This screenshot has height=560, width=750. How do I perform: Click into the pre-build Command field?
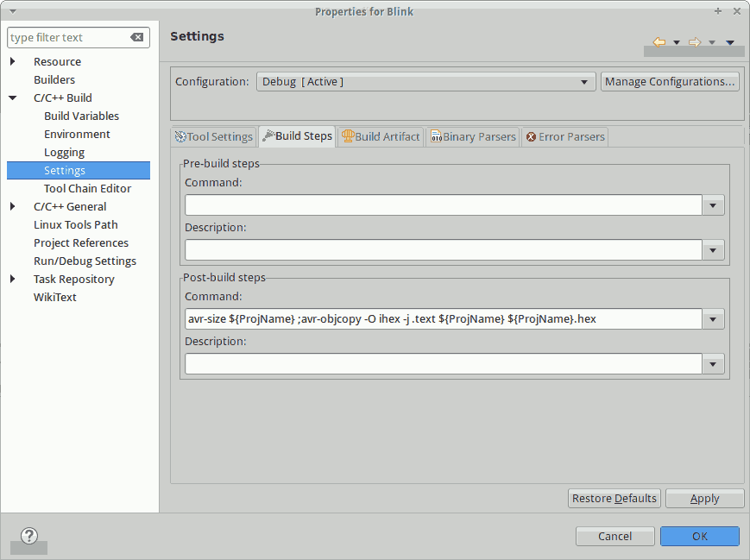tap(443, 205)
